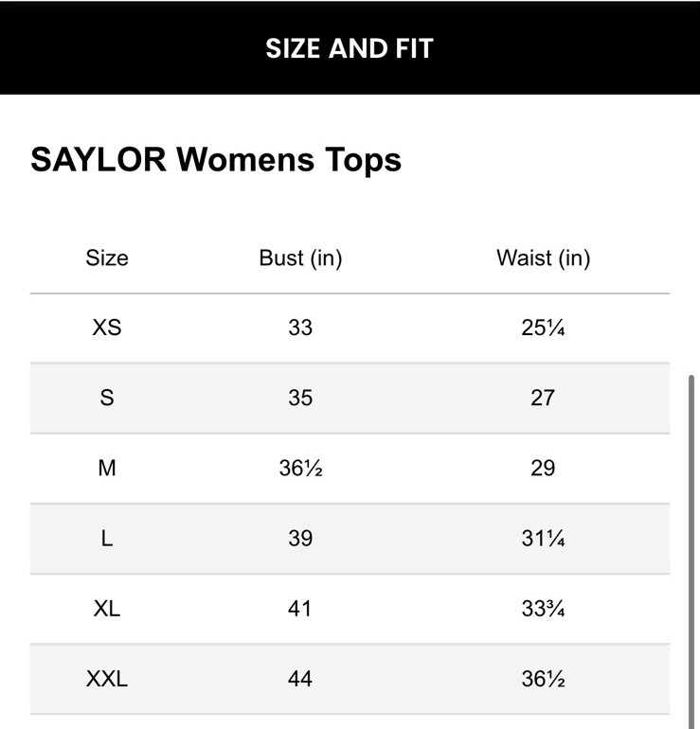Click bust value 33 for XS
The image size is (700, 729).
click(x=300, y=328)
